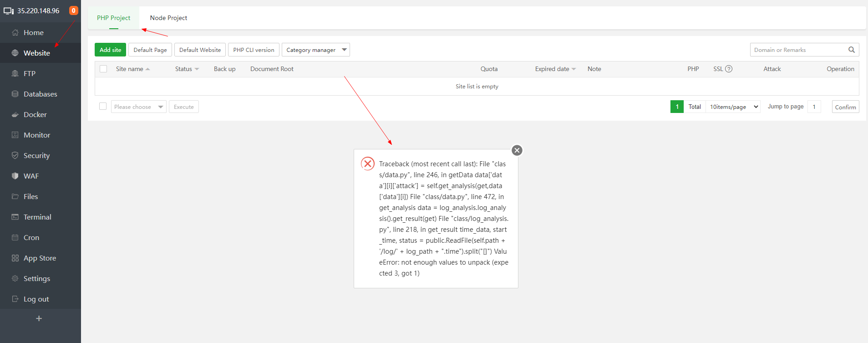The width and height of the screenshot is (868, 343).
Task: Click the Docker whale icon in sidebar
Action: tap(15, 115)
